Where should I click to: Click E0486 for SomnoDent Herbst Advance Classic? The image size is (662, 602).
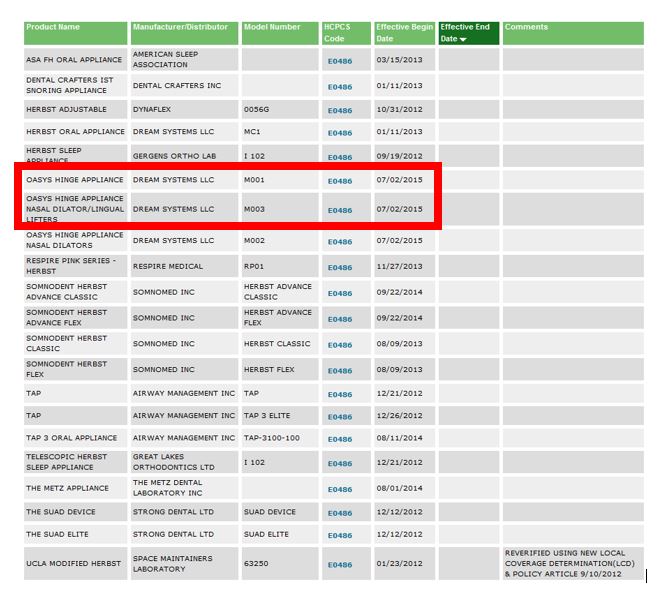pyautogui.click(x=340, y=294)
